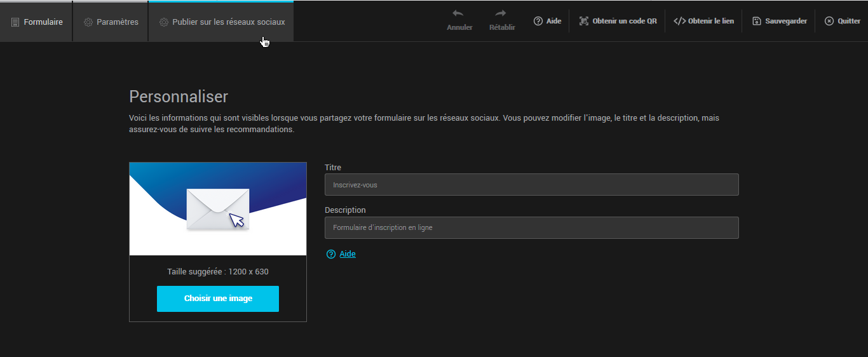868x357 pixels.
Task: Click the circled X Quitter icon
Action: pos(829,21)
